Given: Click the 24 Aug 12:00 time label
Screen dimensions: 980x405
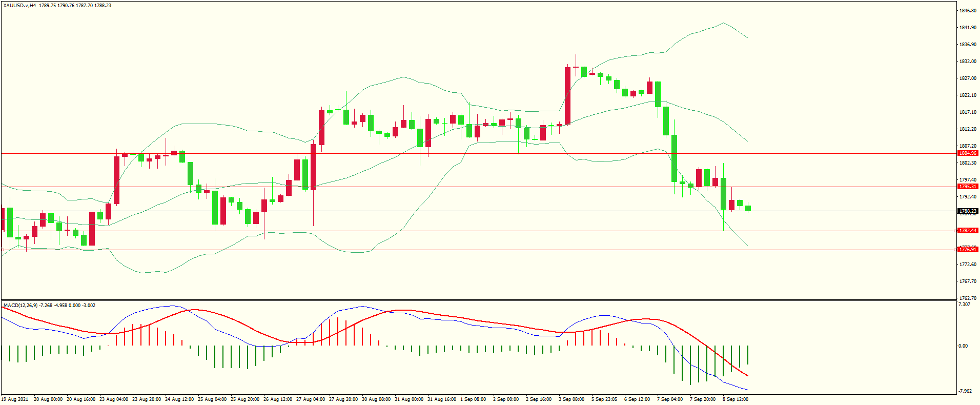Looking at the screenshot, I should tap(179, 399).
